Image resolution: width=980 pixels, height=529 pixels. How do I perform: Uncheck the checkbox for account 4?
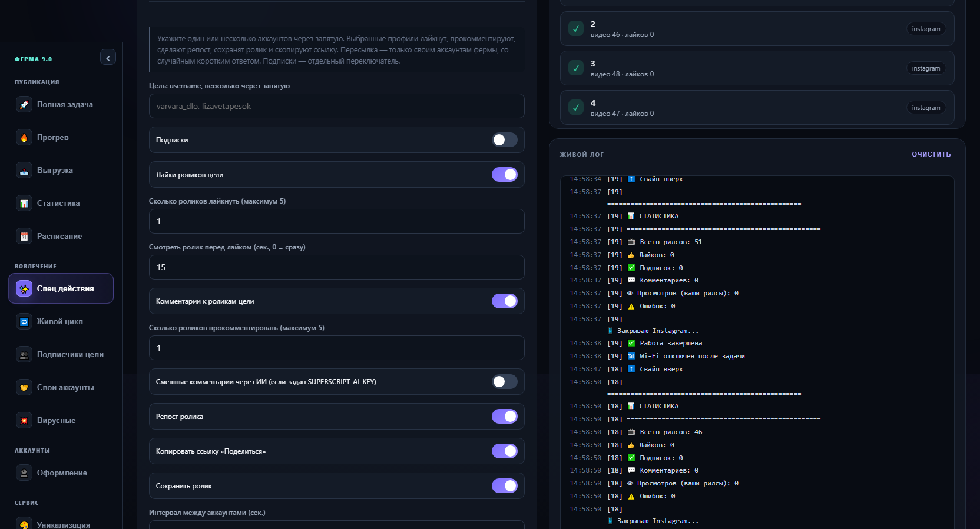576,108
